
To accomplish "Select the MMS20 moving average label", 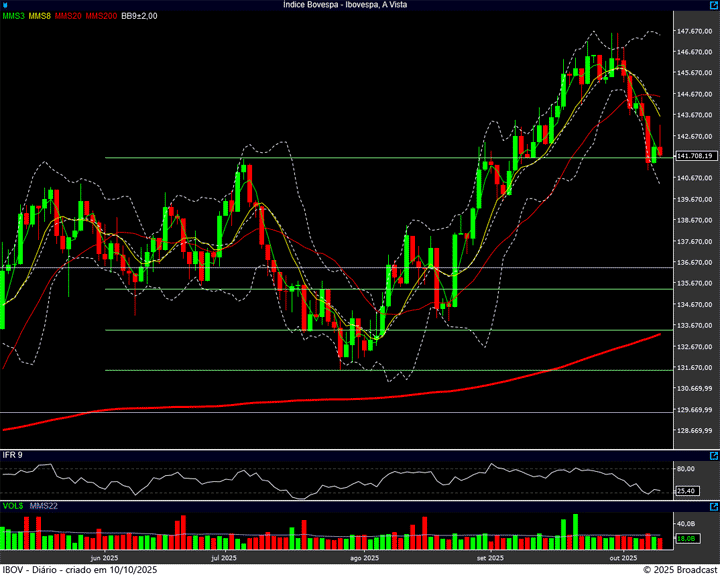I will click(x=68, y=17).
